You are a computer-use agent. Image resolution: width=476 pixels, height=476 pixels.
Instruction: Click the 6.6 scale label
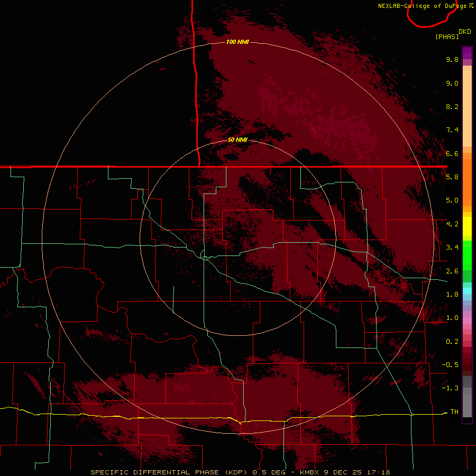[x=452, y=153]
